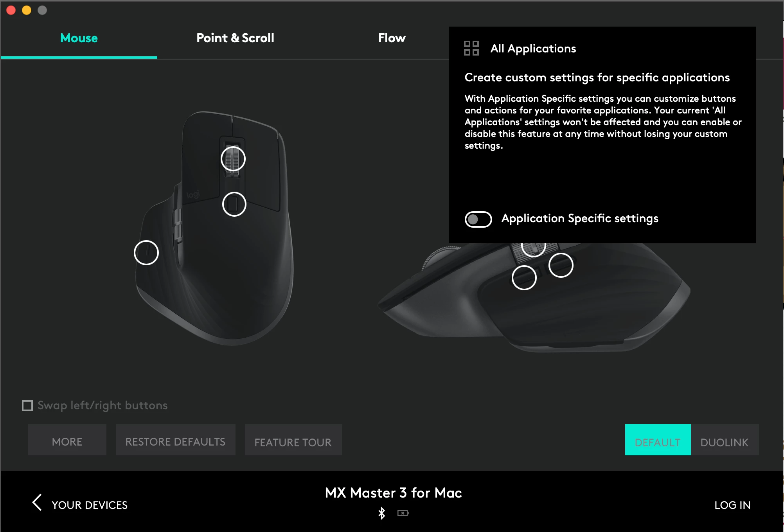Select the Mouse tab
Image resolution: width=784 pixels, height=532 pixels.
[x=79, y=38]
